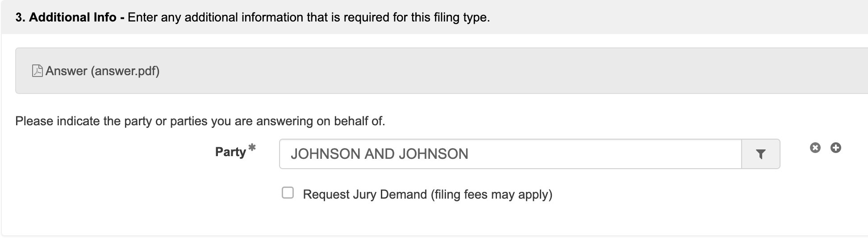Viewport: 868px width, 238px height.
Task: Click the PDF document icon beside Answer
Action: coord(38,71)
